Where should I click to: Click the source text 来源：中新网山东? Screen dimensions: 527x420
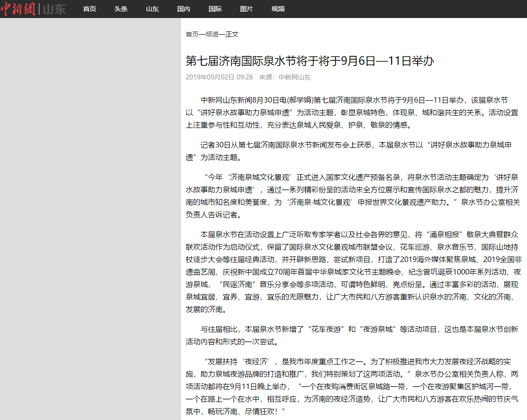(285, 77)
